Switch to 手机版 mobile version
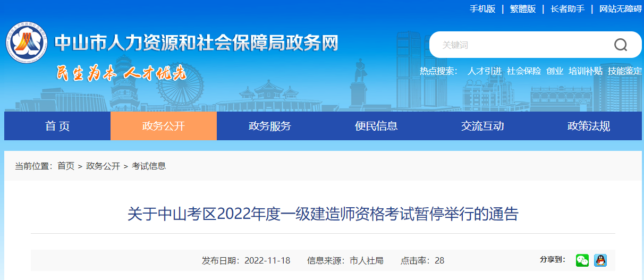The height and width of the screenshot is (280, 644). click(x=482, y=9)
